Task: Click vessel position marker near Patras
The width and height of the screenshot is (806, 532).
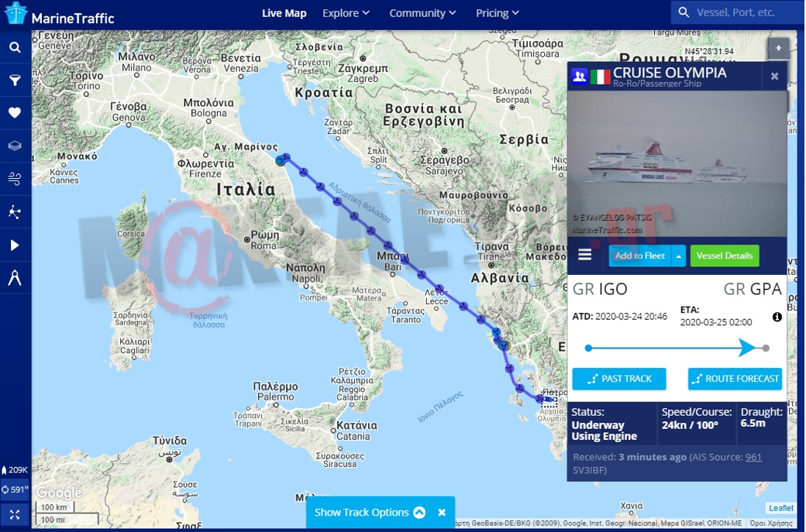Action: [x=549, y=399]
